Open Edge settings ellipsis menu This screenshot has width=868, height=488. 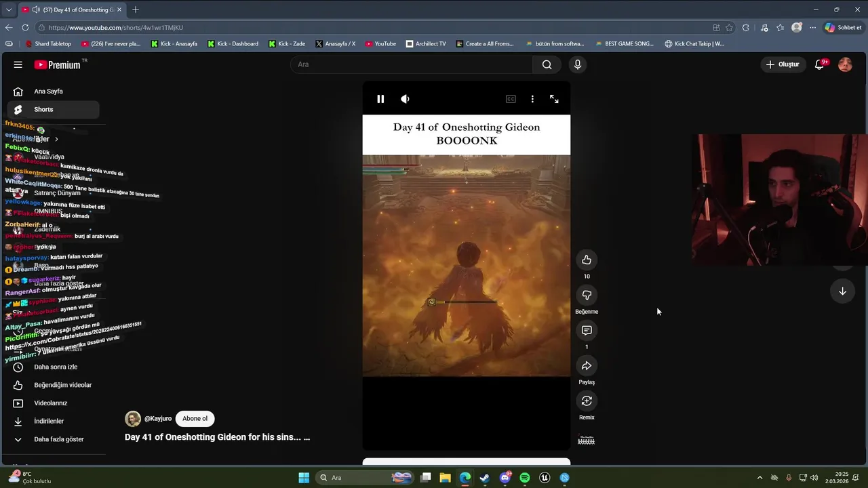click(x=813, y=28)
